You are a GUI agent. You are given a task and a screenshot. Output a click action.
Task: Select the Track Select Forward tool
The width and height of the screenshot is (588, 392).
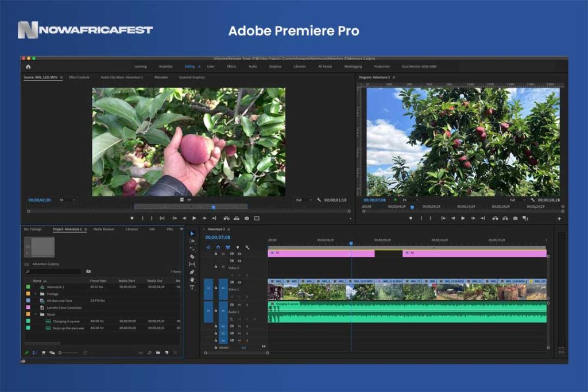pos(192,242)
